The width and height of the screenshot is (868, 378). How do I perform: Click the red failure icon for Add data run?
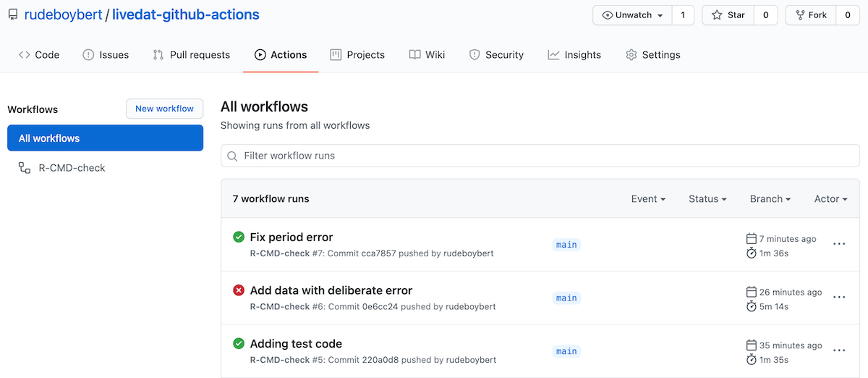(238, 290)
